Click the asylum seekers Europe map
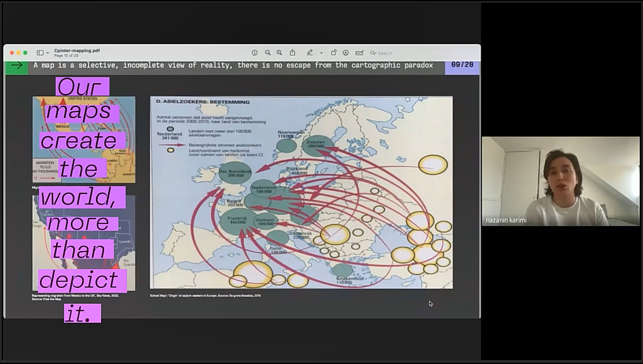The image size is (643, 364). (x=301, y=192)
